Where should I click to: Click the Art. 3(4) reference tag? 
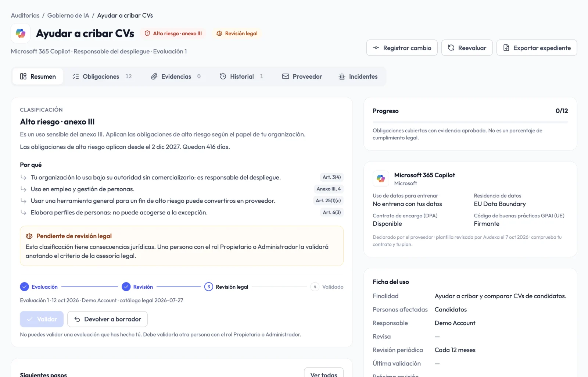click(x=331, y=177)
